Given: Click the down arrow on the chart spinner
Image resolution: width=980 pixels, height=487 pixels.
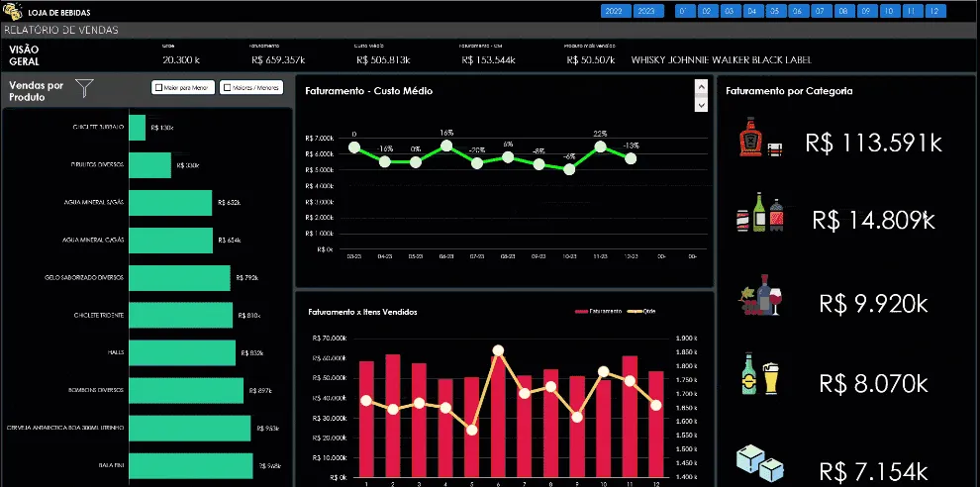Looking at the screenshot, I should 701,104.
